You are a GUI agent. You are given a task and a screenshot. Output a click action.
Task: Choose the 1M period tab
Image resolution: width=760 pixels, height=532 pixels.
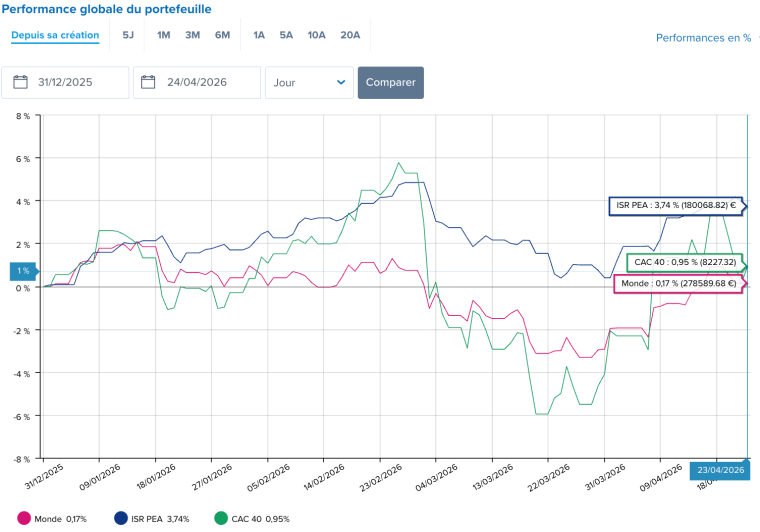[164, 35]
